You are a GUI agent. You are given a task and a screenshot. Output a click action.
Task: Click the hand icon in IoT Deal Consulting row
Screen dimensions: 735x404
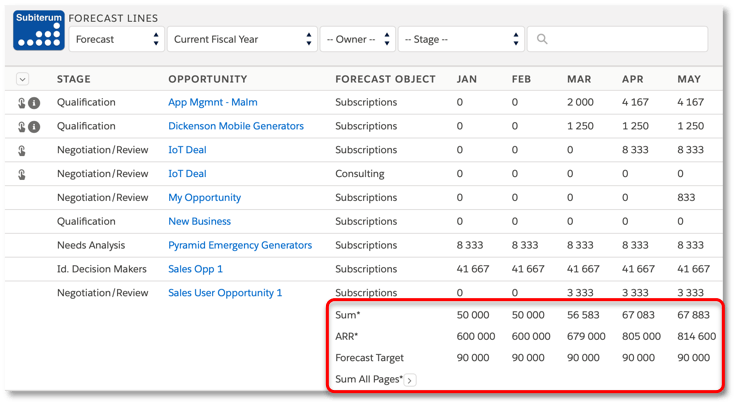click(22, 174)
